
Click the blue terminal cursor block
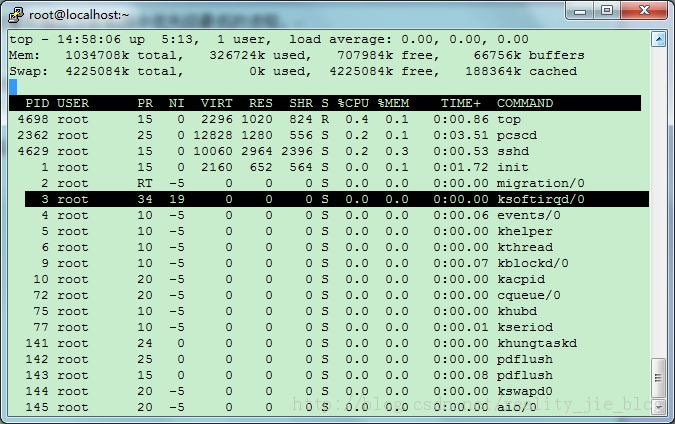[x=13, y=87]
